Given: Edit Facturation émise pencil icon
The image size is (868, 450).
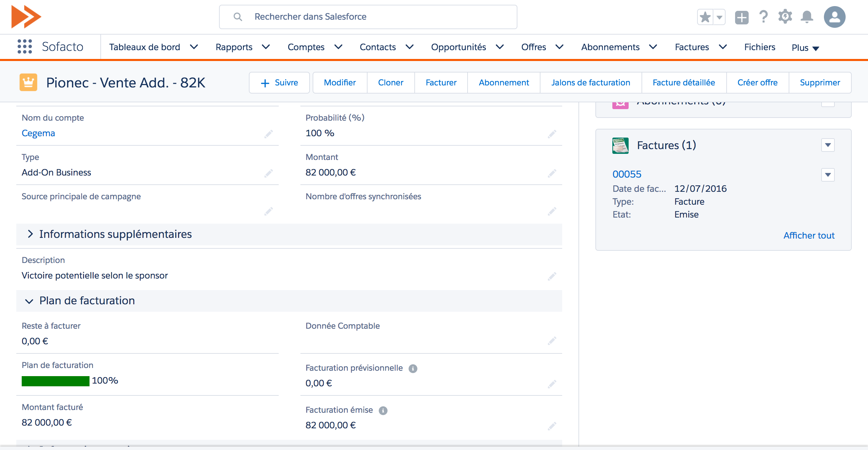Looking at the screenshot, I should tap(552, 426).
